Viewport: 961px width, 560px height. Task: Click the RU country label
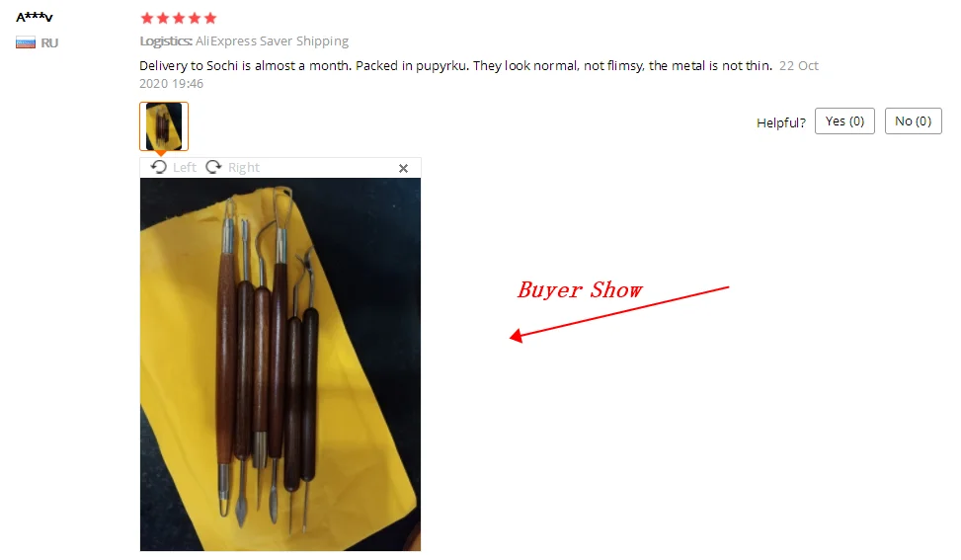[49, 42]
